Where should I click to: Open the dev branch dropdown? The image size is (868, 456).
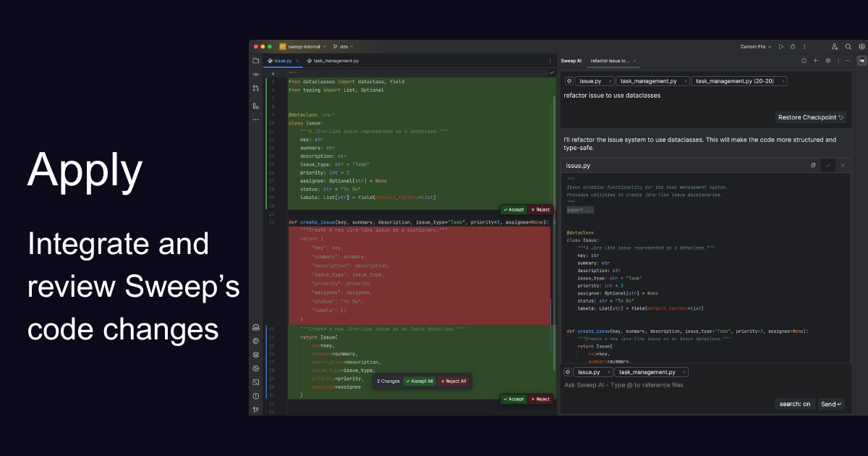click(343, 46)
